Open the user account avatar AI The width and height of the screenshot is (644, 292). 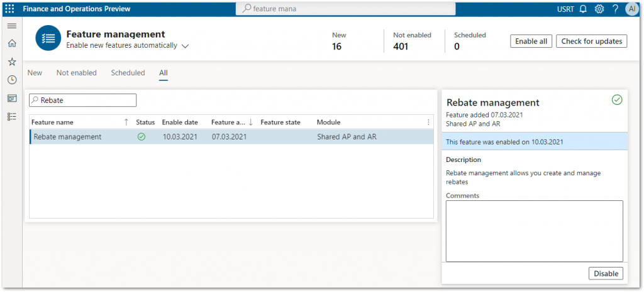(x=632, y=9)
